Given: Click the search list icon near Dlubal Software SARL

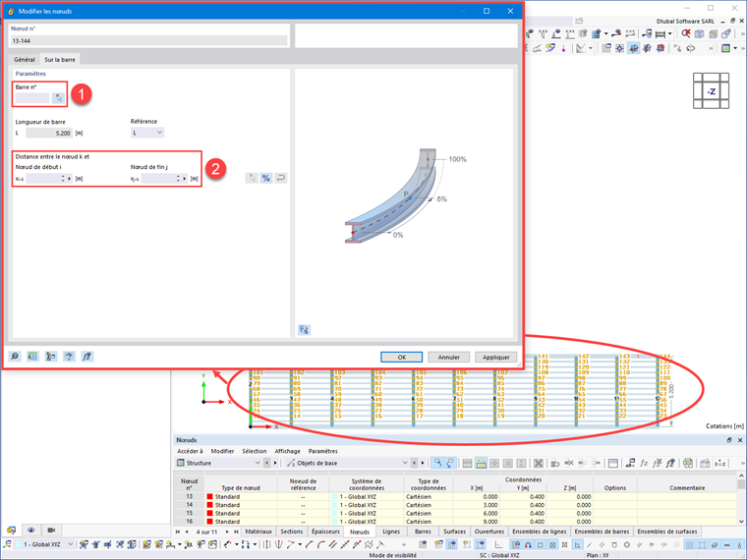Looking at the screenshot, I should coord(579,21).
